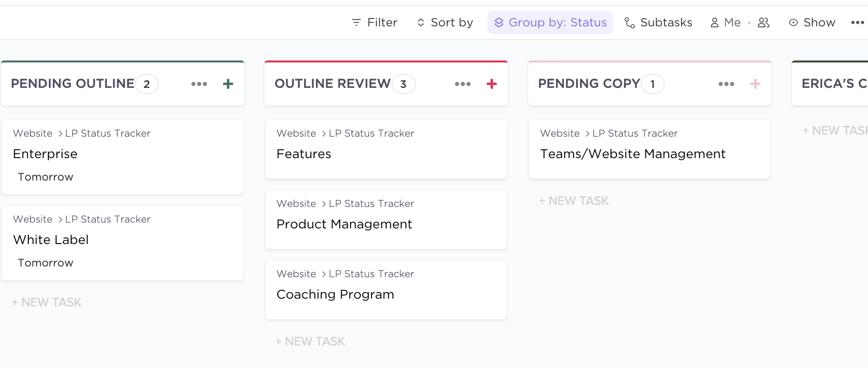Toggle Subtasks display
This screenshot has width=868, height=367.
(x=659, y=22)
